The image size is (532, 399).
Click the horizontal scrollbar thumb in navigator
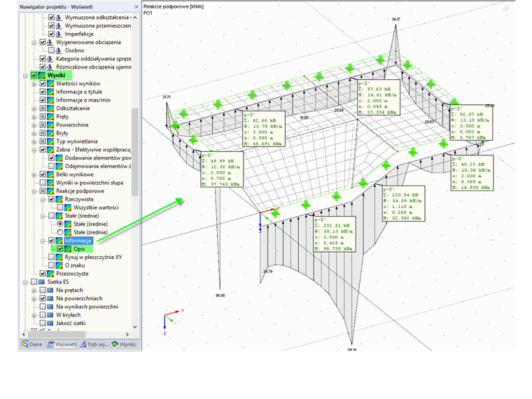[x=57, y=334]
